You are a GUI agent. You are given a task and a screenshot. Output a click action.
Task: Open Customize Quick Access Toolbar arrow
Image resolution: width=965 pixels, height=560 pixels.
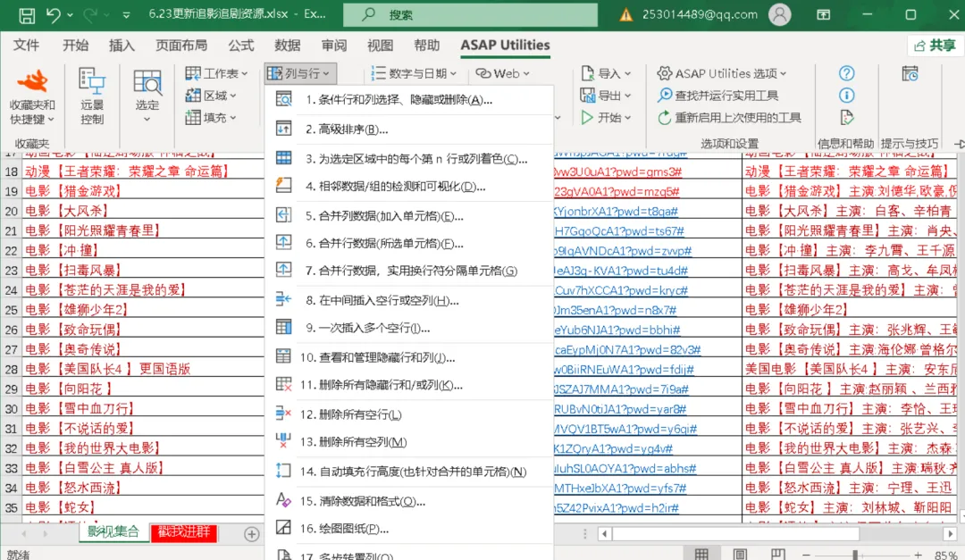[x=126, y=15]
